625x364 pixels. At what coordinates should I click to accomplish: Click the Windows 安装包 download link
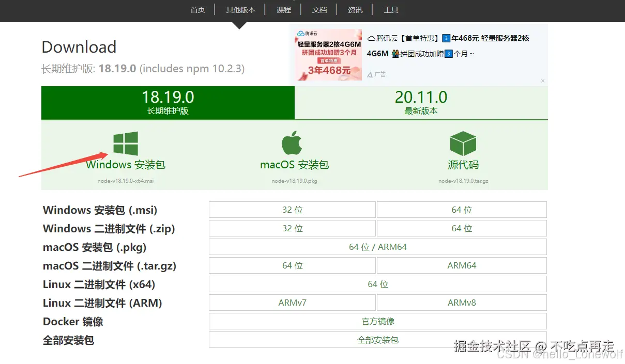[x=126, y=165]
